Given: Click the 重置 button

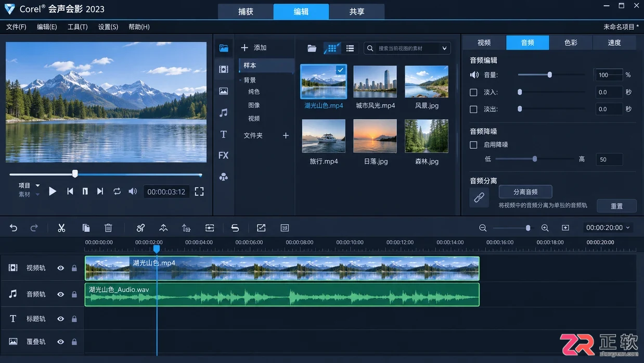Looking at the screenshot, I should 617,206.
